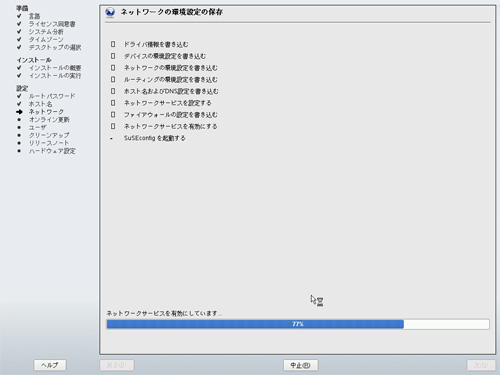Screen dimensions: 500x375
Task: Click the checkbox for ルーティングの環境設定を書き込む
Action: click(x=113, y=79)
